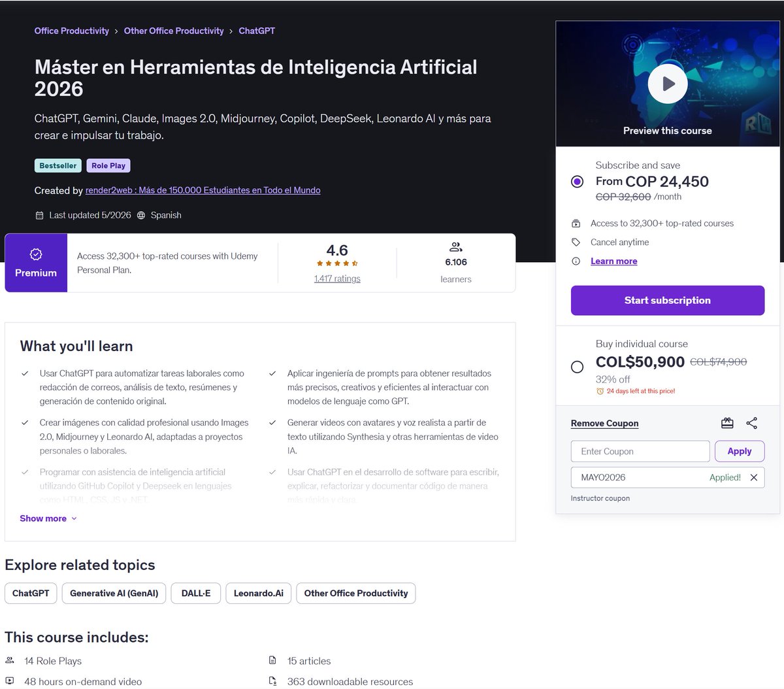Viewport: 784px width, 689px height.
Task: Click the tag icon beside Cancel anytime
Action: click(x=576, y=242)
